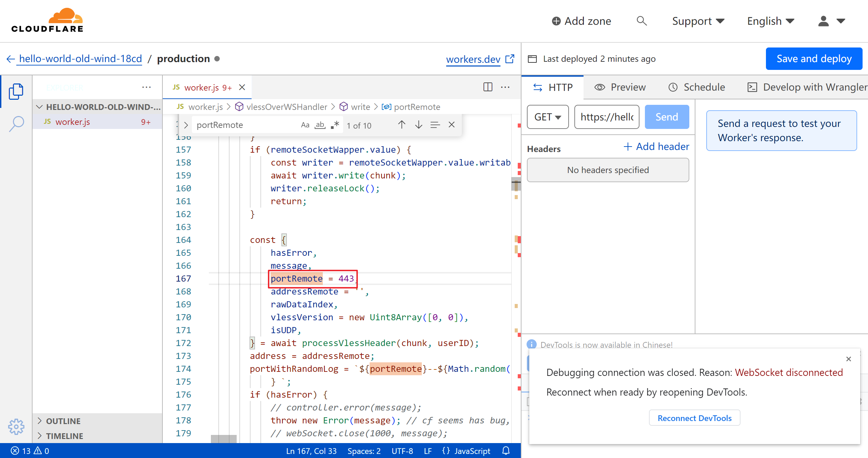Click the editor vertical scrollbar thumb

(516, 184)
